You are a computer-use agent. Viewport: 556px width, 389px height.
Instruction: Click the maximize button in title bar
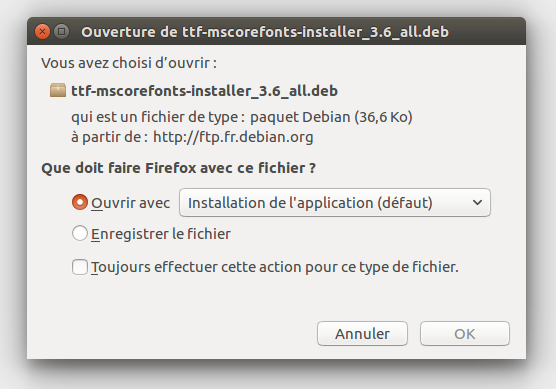[61, 32]
